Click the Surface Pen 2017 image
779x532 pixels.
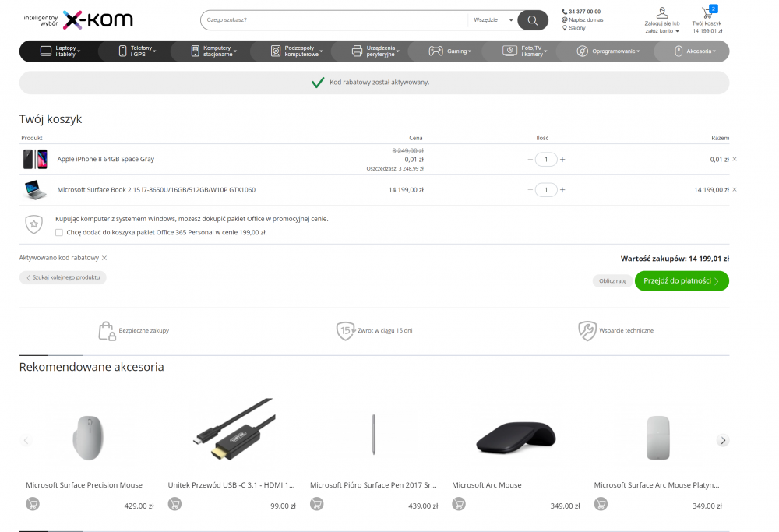coord(374,435)
